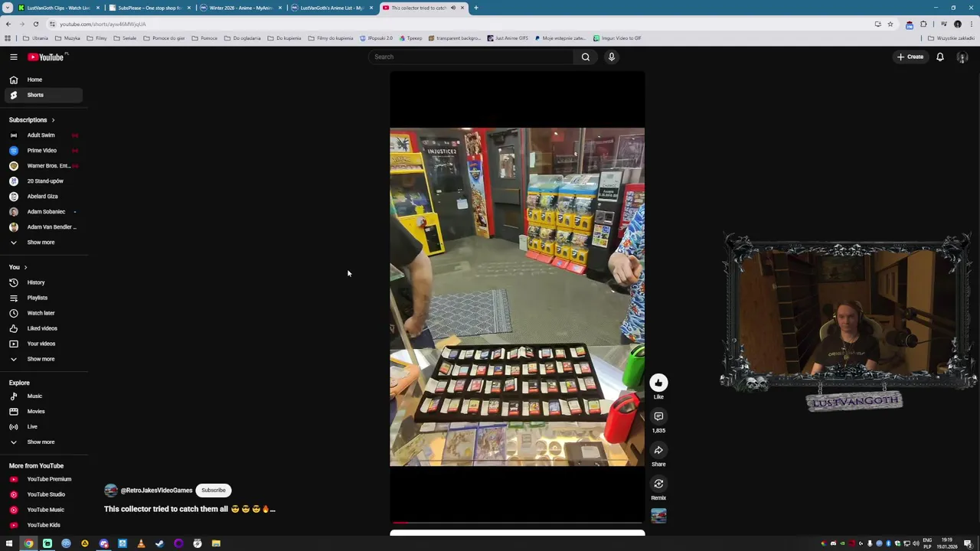Reload the page

(x=35, y=24)
